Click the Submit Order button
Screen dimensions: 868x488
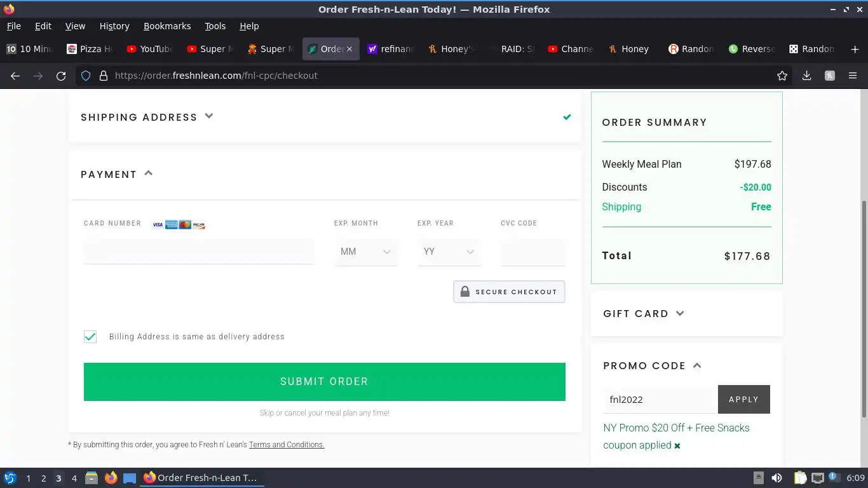tap(325, 382)
